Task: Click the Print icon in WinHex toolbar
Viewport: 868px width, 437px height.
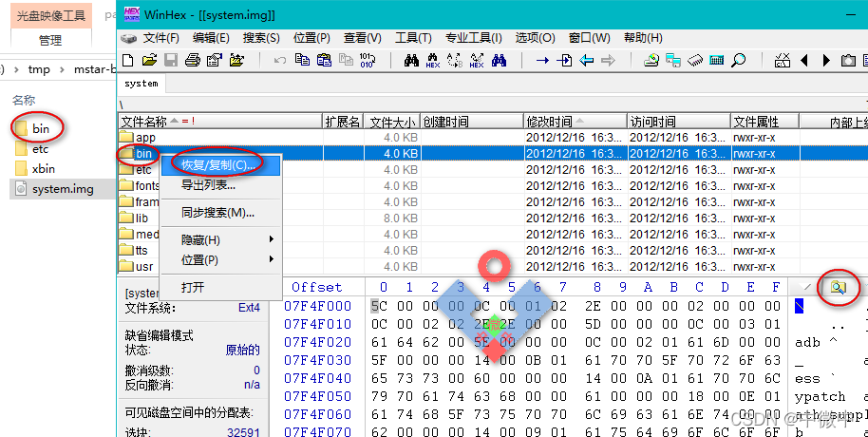Action: (193, 60)
